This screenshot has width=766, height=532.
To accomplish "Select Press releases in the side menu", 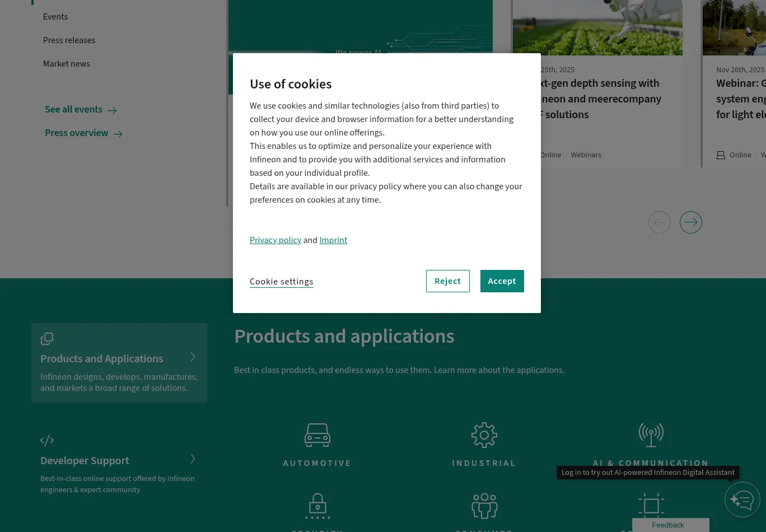I will coord(69,40).
